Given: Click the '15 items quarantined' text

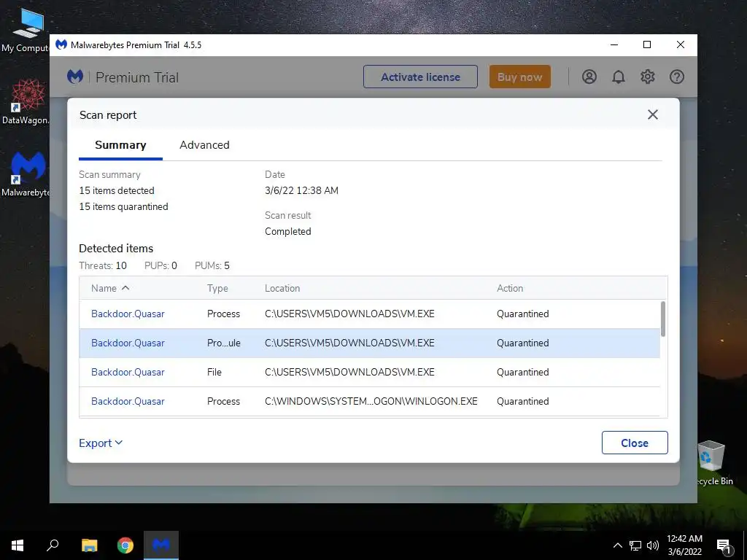Looking at the screenshot, I should coord(123,206).
